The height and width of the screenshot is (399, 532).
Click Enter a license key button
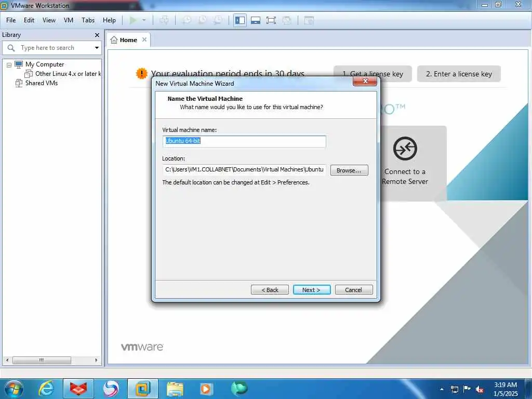[x=459, y=74]
